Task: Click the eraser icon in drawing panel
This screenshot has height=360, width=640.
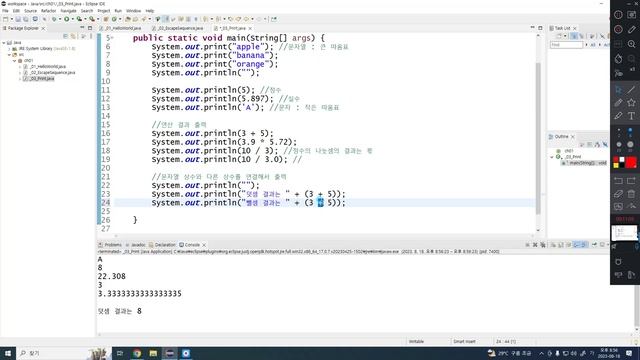Action: coord(618,194)
